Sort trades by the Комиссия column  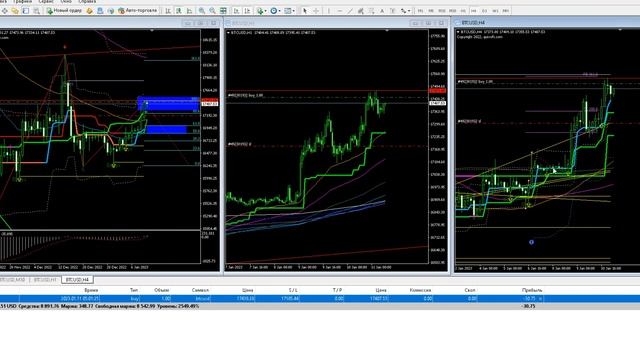420,290
